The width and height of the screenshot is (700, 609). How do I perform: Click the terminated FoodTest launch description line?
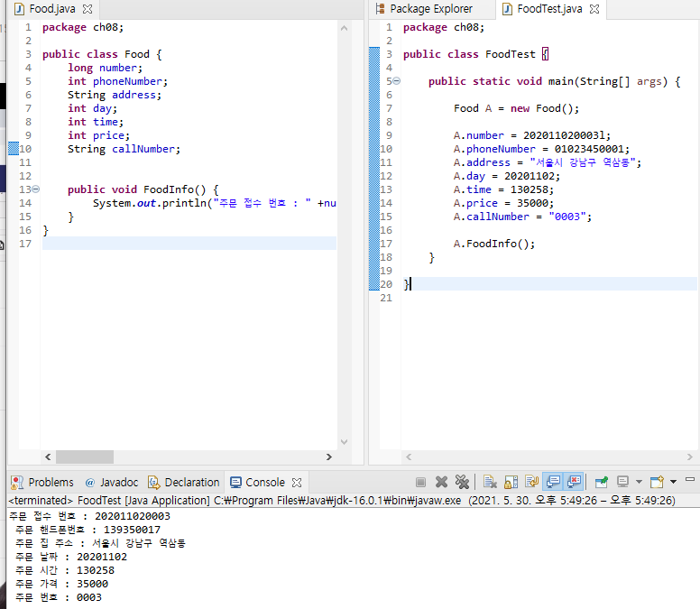click(342, 500)
